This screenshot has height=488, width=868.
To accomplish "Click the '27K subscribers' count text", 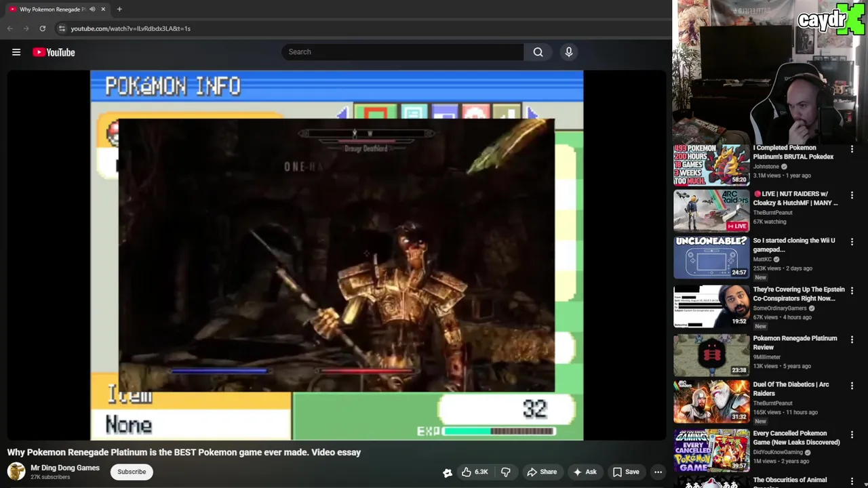I will 50,477.
